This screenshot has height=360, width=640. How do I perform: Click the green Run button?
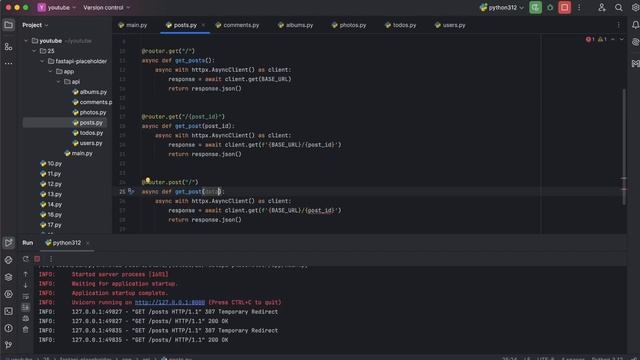(535, 7)
